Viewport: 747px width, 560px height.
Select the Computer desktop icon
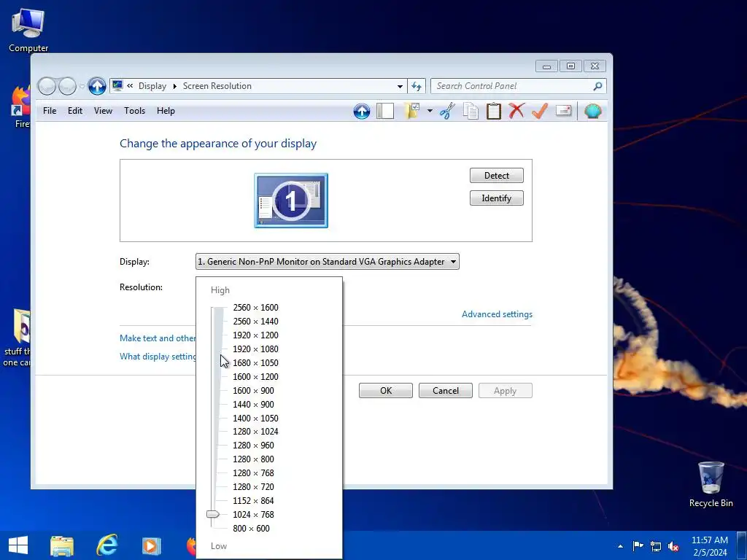pos(28,29)
